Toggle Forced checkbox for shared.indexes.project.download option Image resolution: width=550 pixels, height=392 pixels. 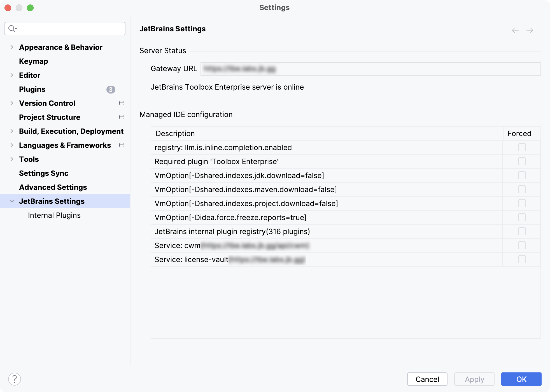522,203
